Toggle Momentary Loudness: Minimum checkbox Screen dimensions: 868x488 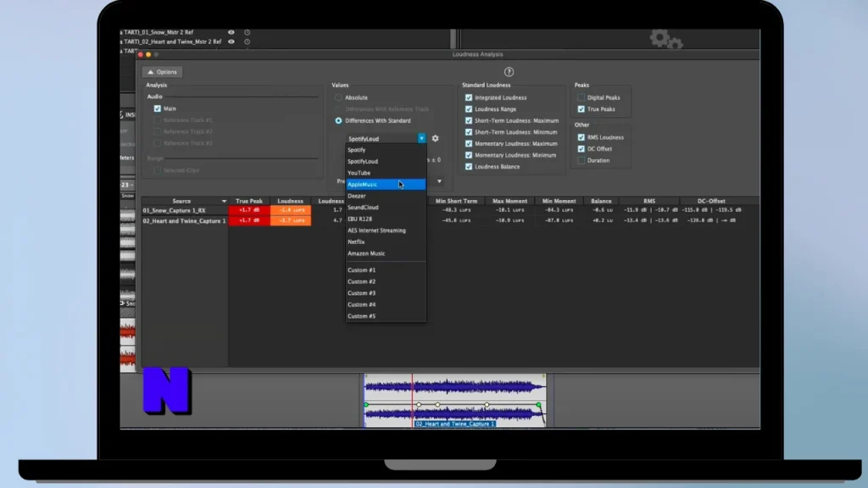click(469, 155)
